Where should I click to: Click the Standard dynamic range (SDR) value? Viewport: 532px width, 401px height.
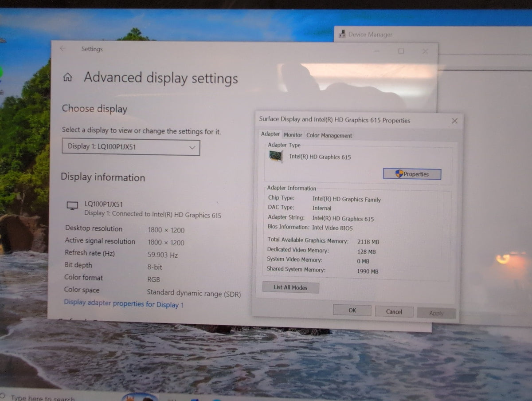coord(194,293)
